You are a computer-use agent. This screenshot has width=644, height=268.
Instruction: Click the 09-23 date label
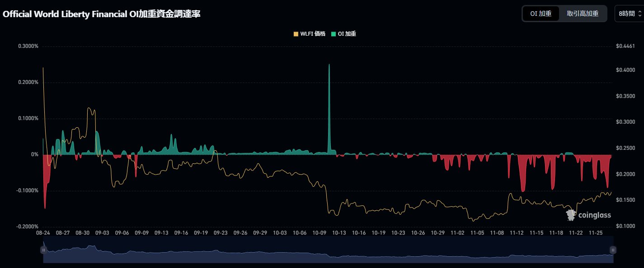[221, 233]
